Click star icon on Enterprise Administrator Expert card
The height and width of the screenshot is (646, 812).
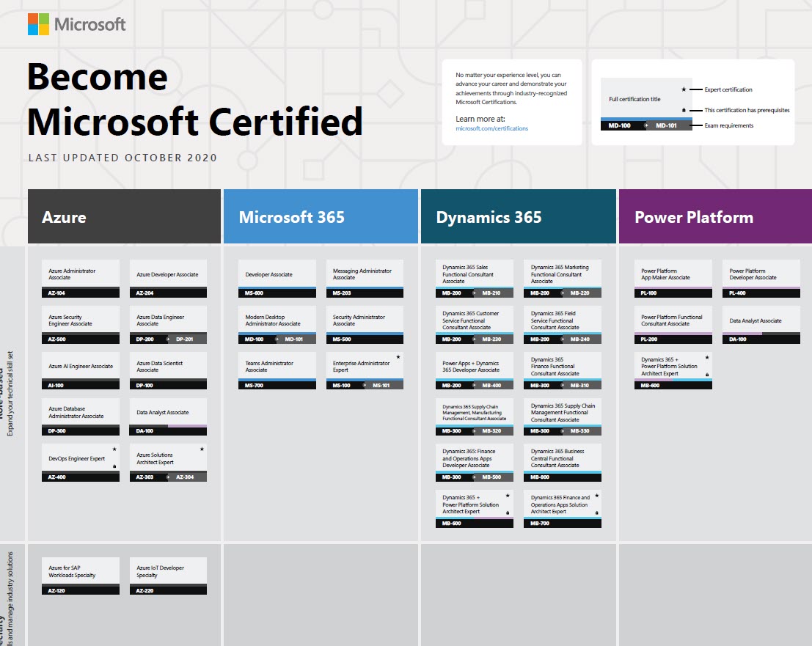point(398,357)
